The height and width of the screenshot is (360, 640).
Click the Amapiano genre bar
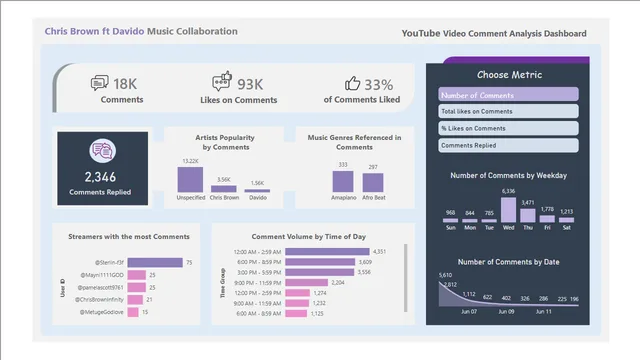[343, 181]
